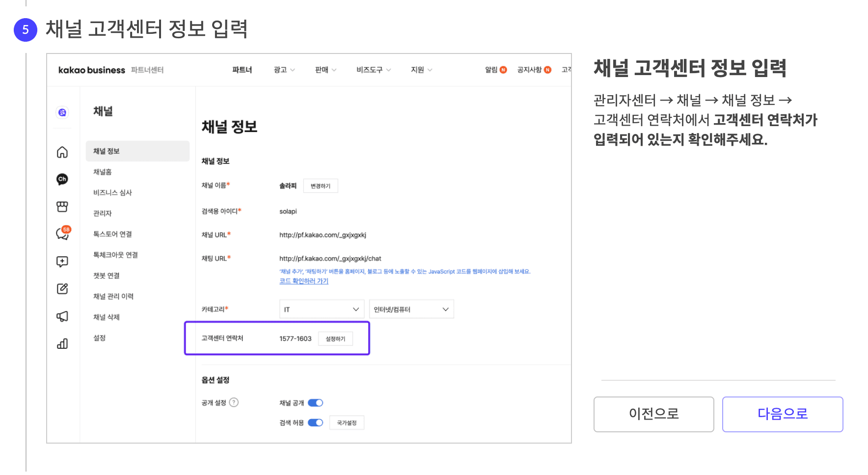
Task: Select 설정 in side menu
Action: [100, 338]
